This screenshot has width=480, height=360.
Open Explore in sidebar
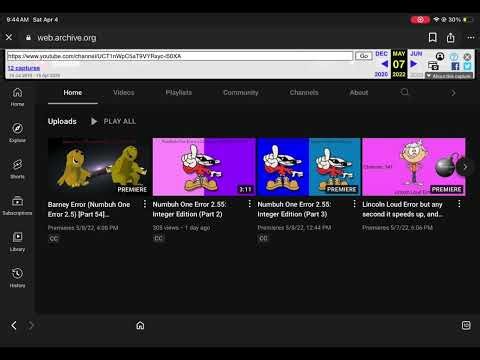pyautogui.click(x=17, y=133)
